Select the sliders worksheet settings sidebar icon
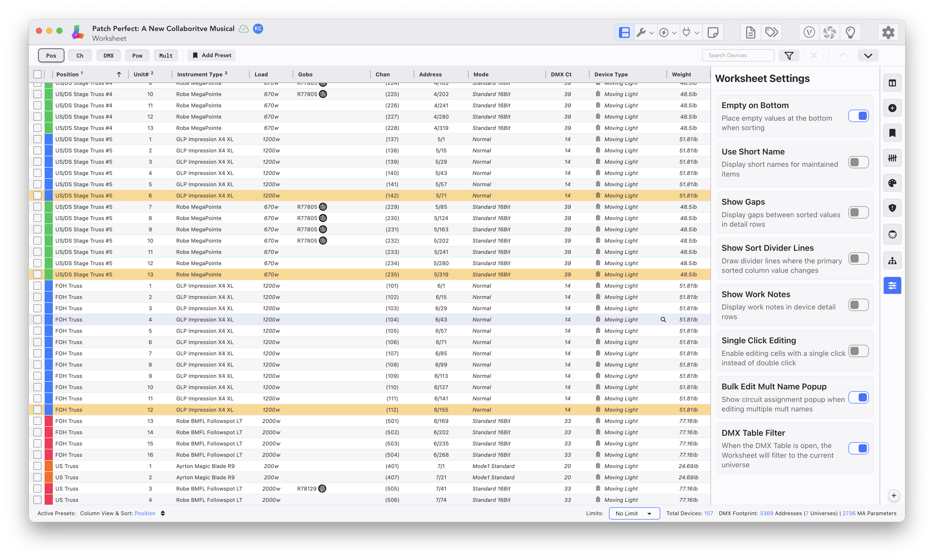Viewport: 934px width, 560px height. (892, 286)
